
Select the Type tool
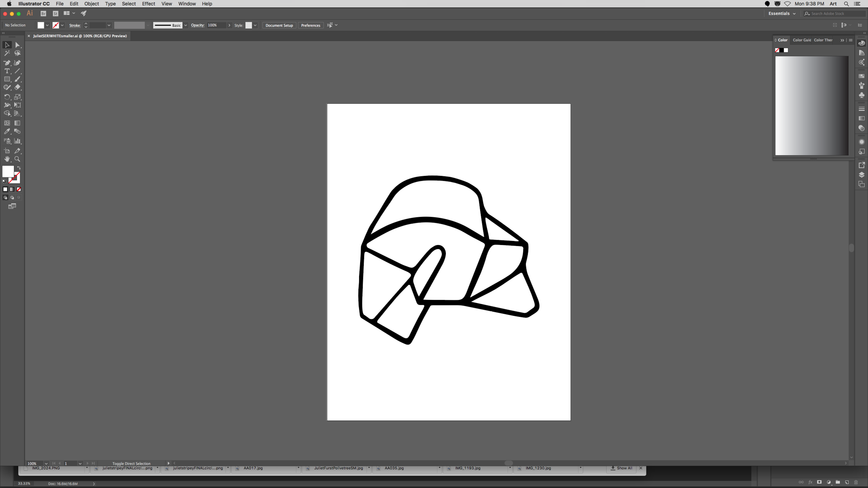[x=7, y=71]
